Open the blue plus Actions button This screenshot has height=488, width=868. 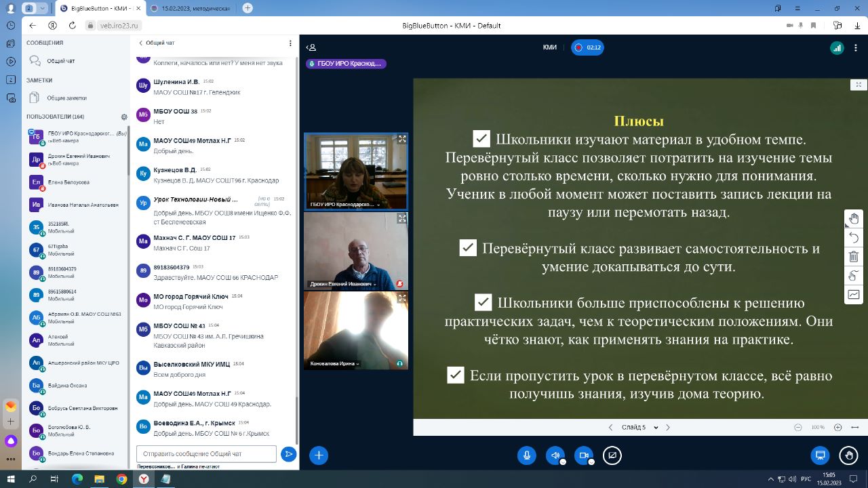[319, 455]
